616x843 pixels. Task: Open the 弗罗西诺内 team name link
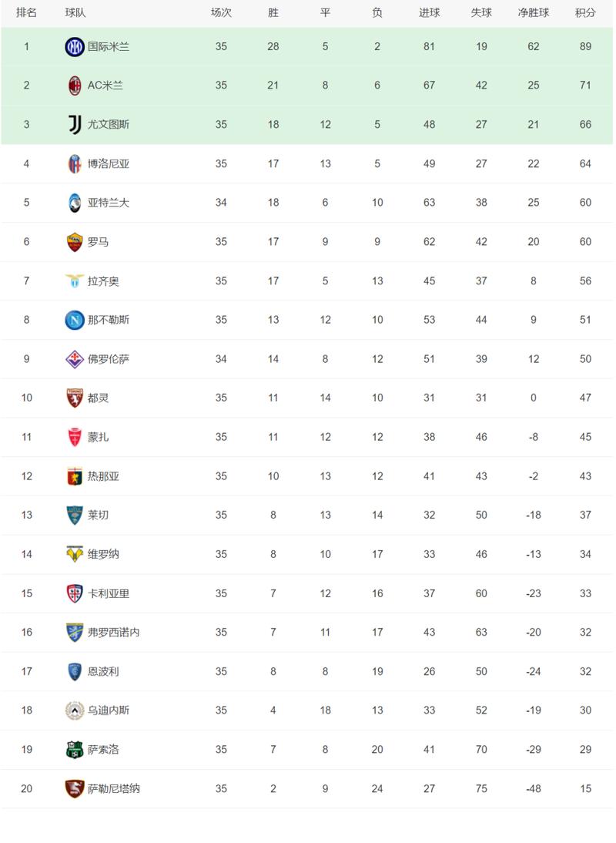tap(114, 632)
